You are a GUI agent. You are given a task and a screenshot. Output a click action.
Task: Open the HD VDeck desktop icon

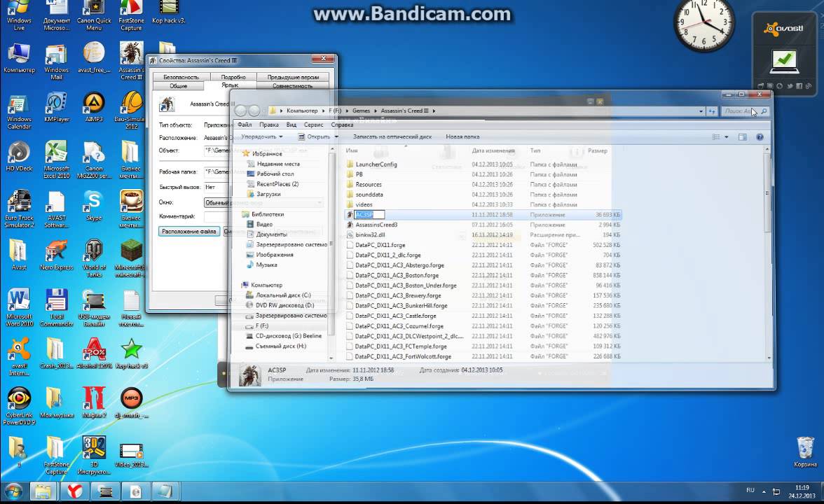pos(19,157)
